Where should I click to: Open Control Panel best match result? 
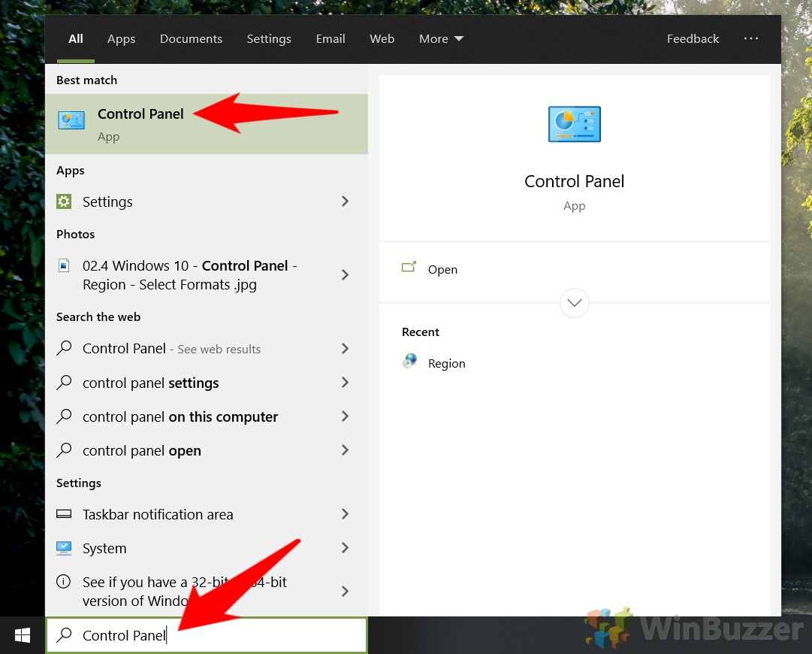tap(206, 124)
